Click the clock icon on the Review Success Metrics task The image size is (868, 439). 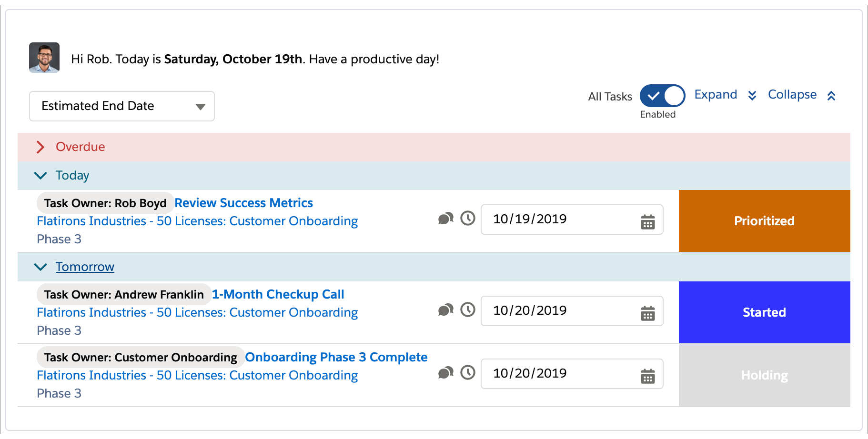coord(467,219)
